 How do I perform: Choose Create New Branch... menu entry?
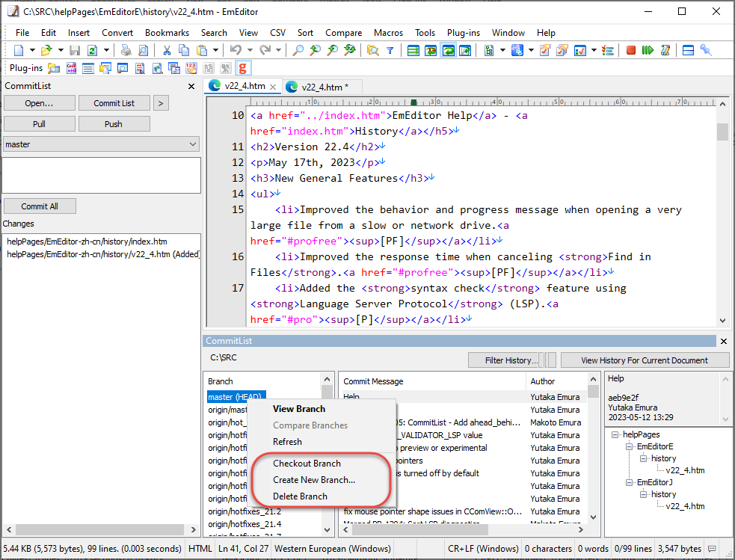coord(314,480)
